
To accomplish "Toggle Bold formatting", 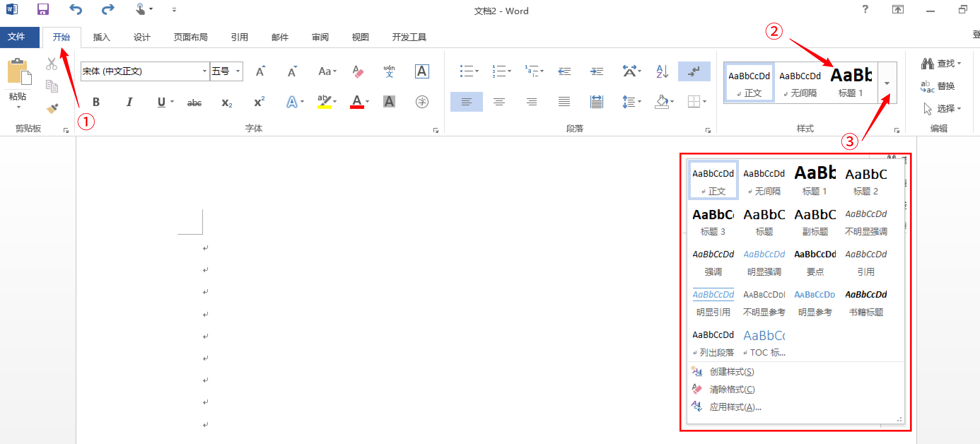I will (96, 102).
